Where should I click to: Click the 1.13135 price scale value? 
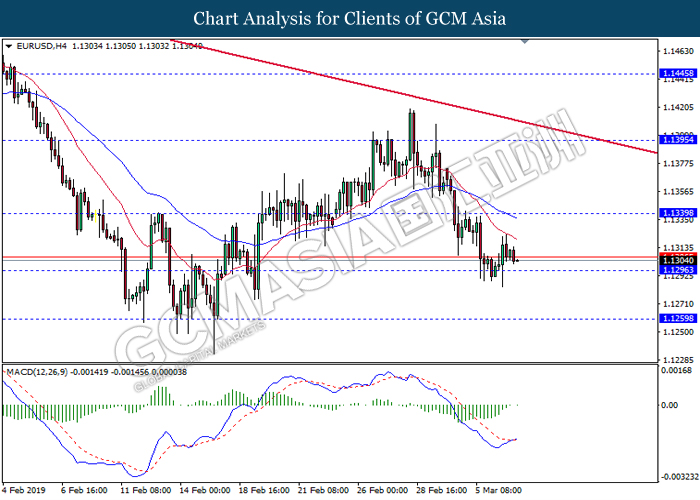tap(679, 248)
